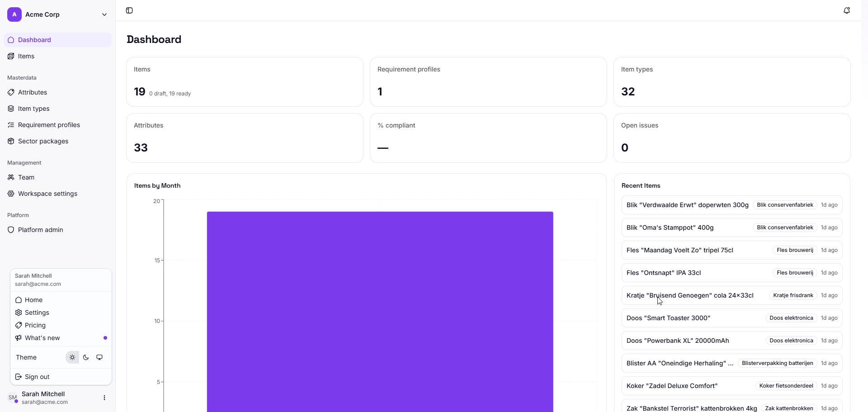
Task: Select the dark theme moon icon
Action: point(86,357)
